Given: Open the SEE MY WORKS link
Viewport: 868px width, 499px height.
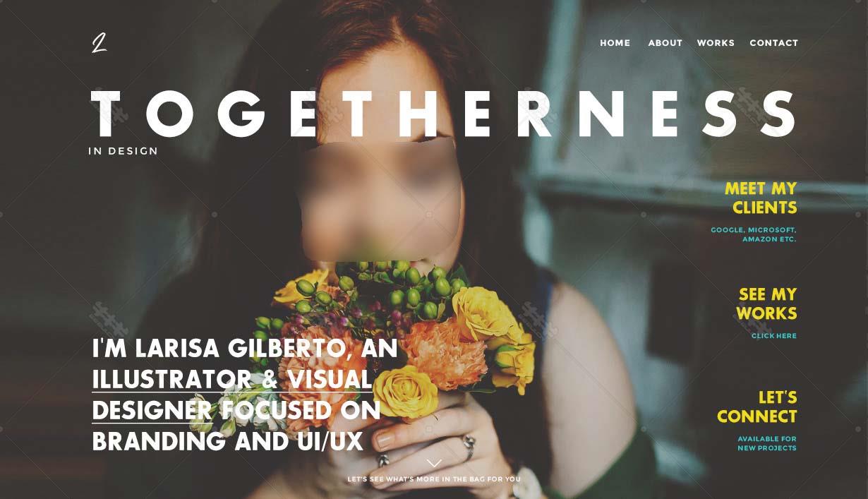Looking at the screenshot, I should 766,304.
